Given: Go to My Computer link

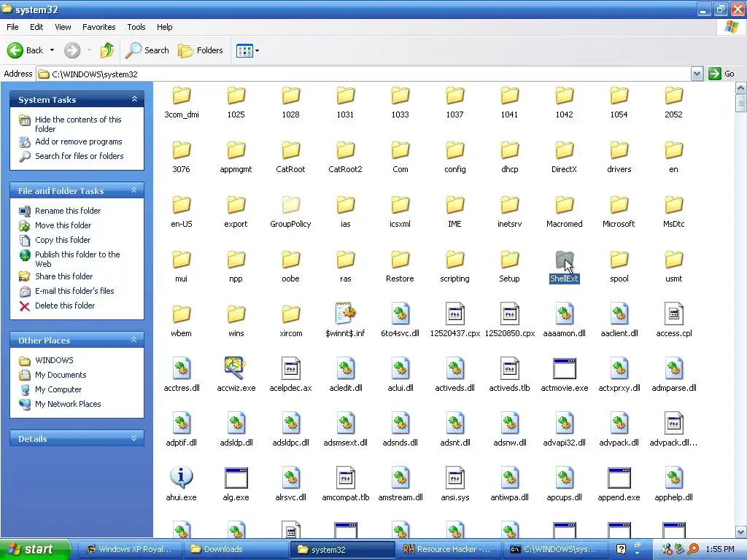Looking at the screenshot, I should coord(58,389).
